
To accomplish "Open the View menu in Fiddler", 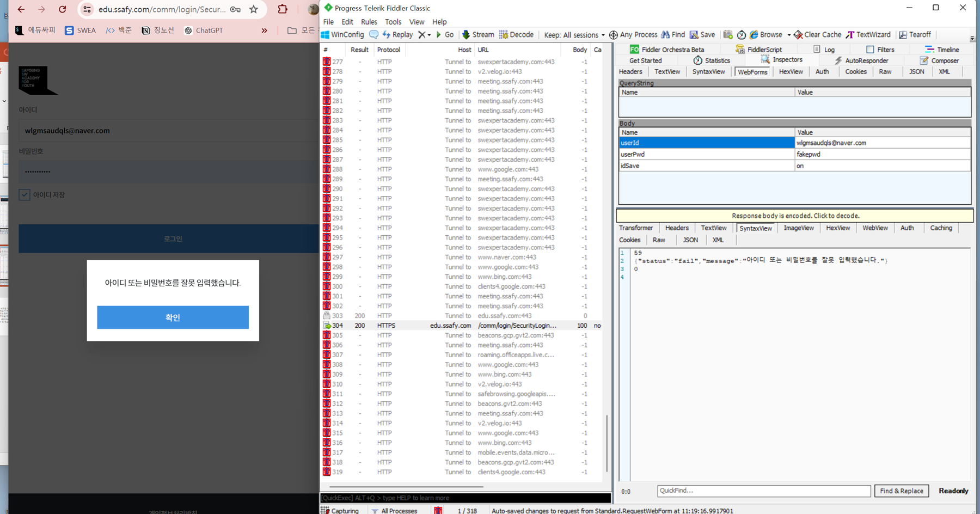I will [416, 22].
